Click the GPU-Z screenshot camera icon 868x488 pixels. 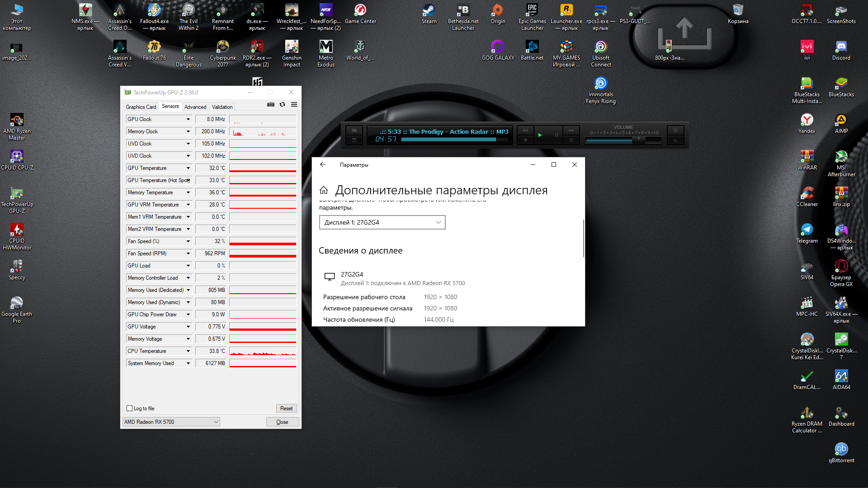pyautogui.click(x=270, y=104)
